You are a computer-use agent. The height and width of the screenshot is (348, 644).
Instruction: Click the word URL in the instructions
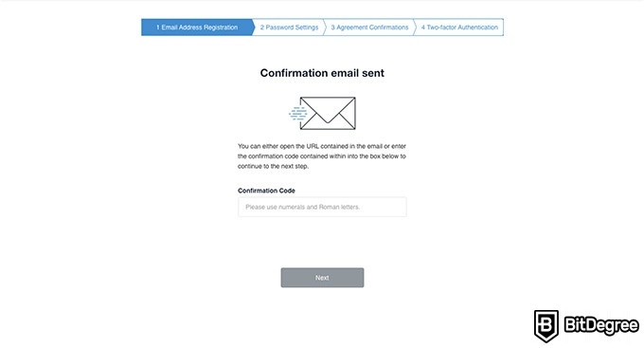[x=313, y=146]
